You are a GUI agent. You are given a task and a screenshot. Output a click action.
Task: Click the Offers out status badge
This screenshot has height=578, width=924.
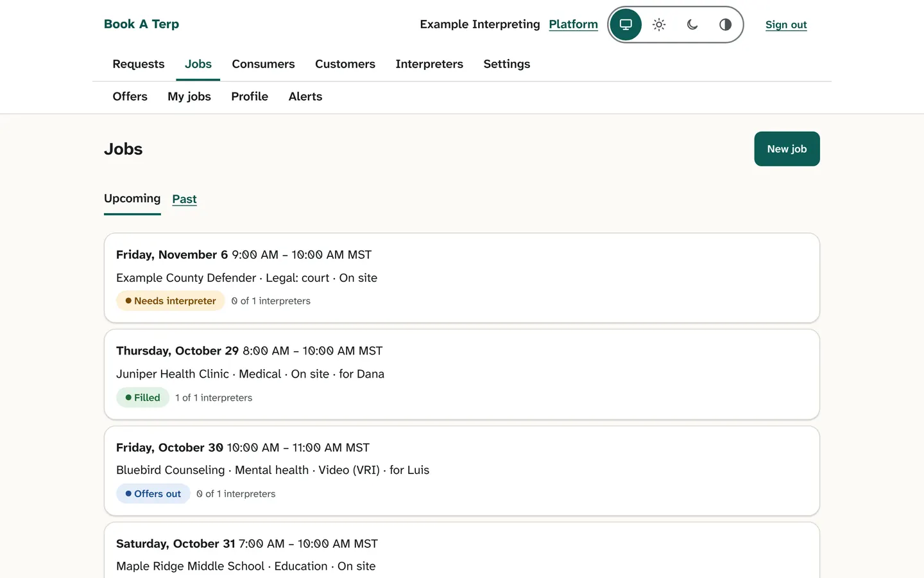(x=153, y=494)
